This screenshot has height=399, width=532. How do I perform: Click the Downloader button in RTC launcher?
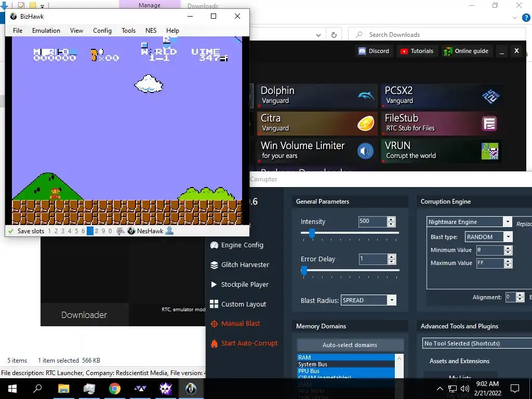(84, 315)
